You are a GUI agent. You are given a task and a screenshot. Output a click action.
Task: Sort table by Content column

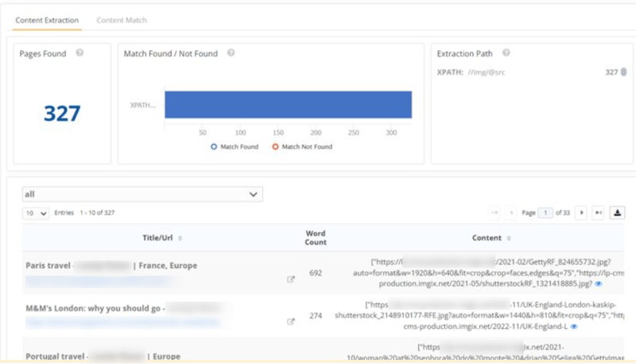(x=491, y=238)
